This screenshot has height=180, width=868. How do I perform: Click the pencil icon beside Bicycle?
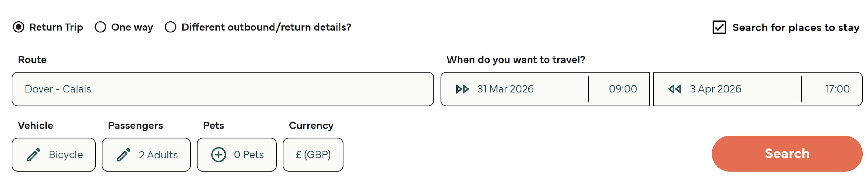click(33, 155)
